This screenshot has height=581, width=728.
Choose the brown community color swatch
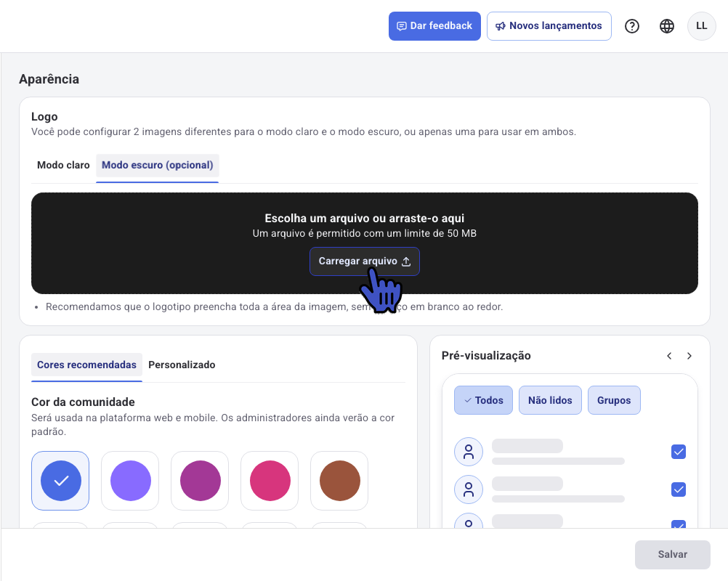(x=339, y=480)
